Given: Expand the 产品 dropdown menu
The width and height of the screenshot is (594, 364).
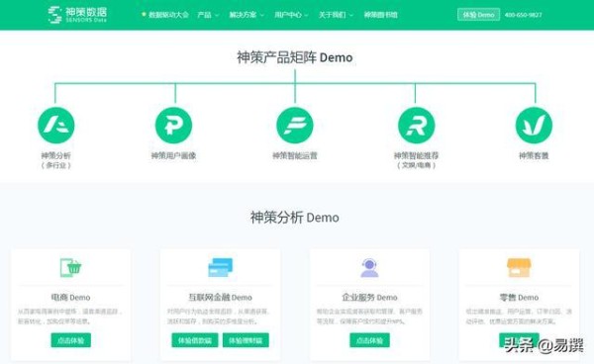Looking at the screenshot, I should tap(208, 15).
